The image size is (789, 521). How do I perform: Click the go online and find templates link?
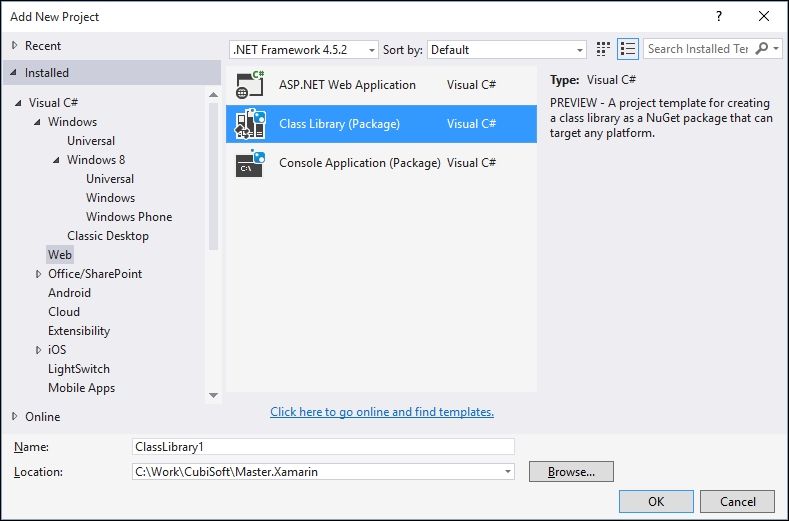(382, 412)
